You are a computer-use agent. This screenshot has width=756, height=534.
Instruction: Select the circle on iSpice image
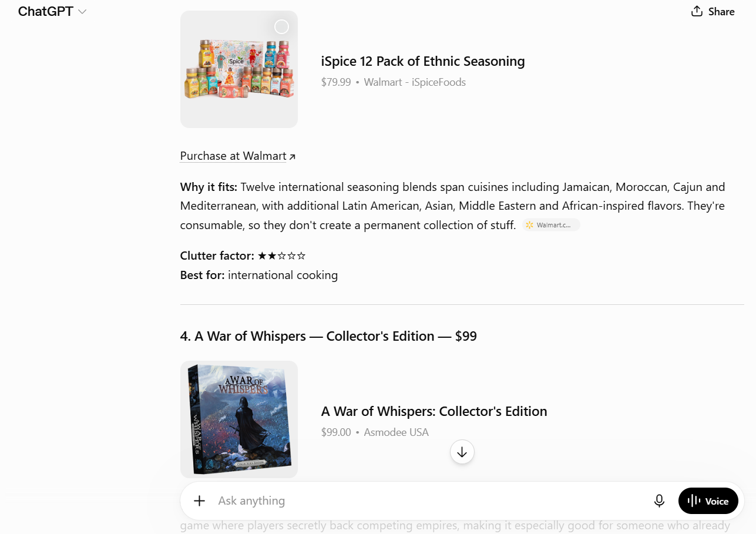click(282, 27)
